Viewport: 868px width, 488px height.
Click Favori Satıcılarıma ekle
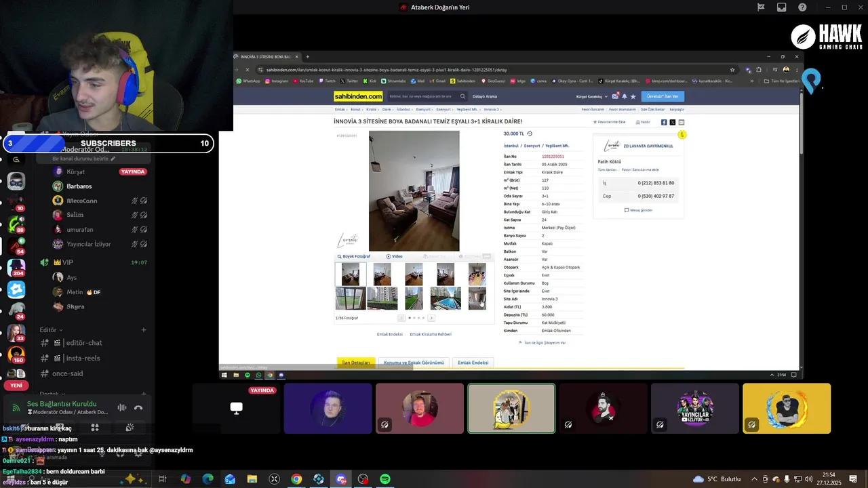point(640,169)
